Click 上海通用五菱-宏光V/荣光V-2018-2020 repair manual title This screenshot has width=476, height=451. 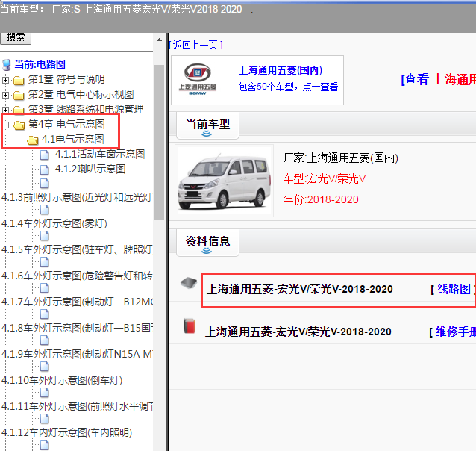click(298, 332)
